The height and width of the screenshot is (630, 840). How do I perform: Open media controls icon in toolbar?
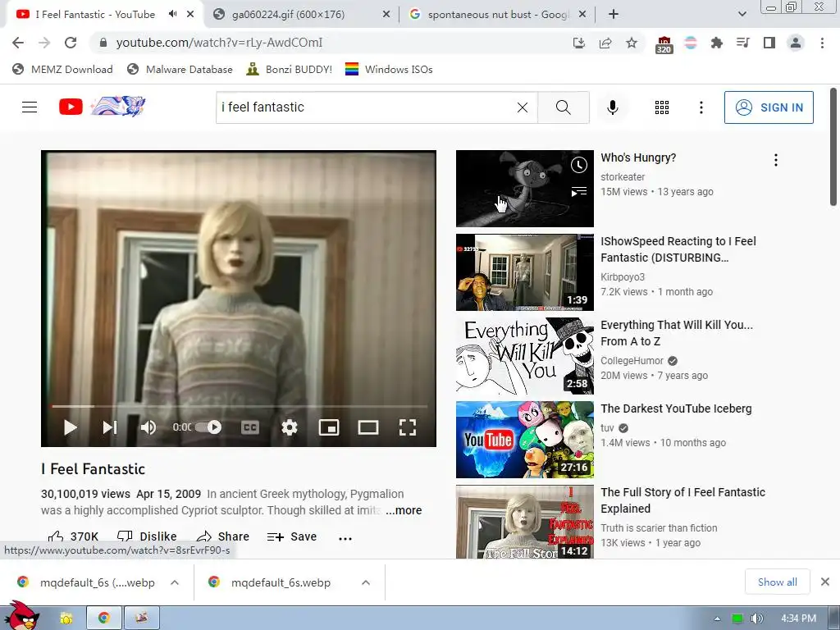(x=742, y=43)
